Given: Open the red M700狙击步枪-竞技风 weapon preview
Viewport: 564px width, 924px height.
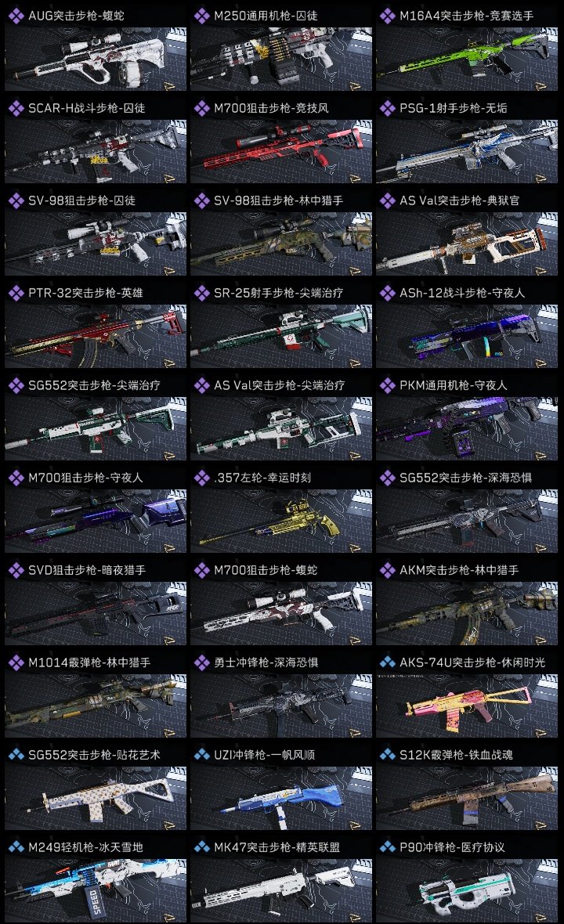Looking at the screenshot, I should click(281, 151).
